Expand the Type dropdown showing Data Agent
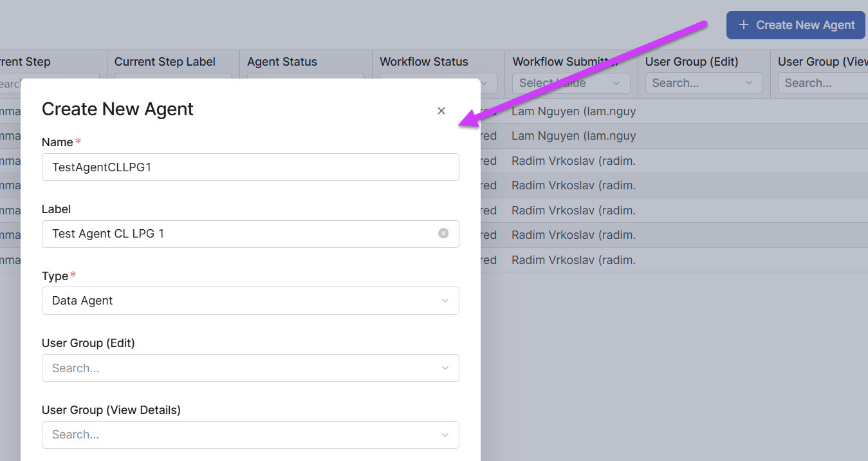This screenshot has height=461, width=868. coord(250,301)
